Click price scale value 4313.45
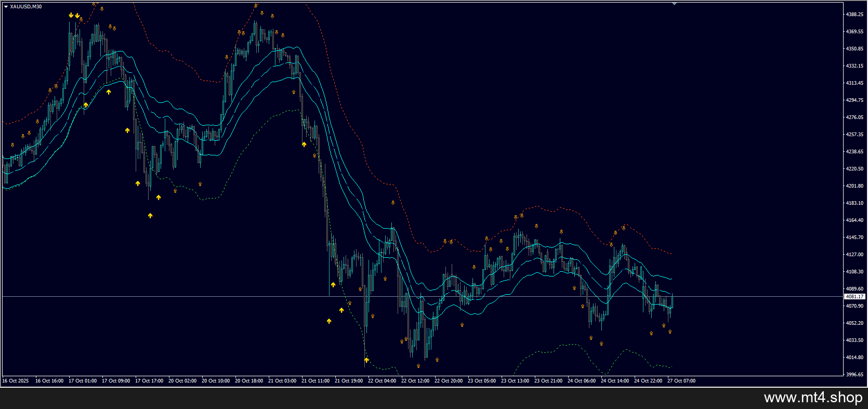Image resolution: width=868 pixels, height=409 pixels. (854, 83)
